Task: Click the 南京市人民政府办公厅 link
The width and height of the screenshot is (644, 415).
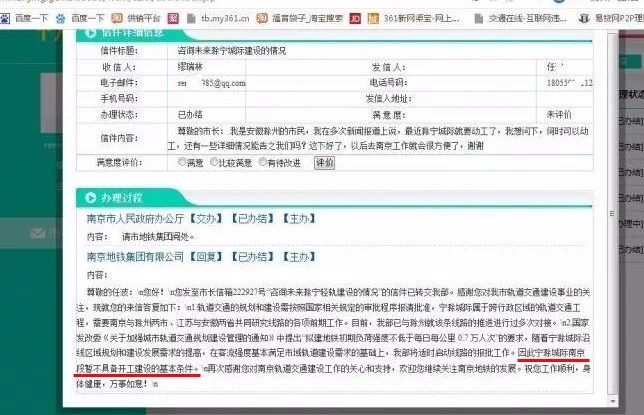Action: (x=135, y=219)
